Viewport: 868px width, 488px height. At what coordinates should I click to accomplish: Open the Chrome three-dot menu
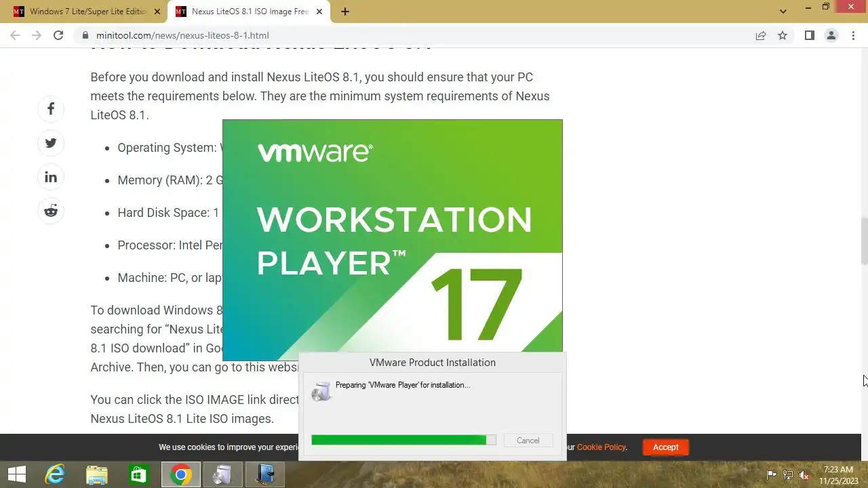point(853,35)
